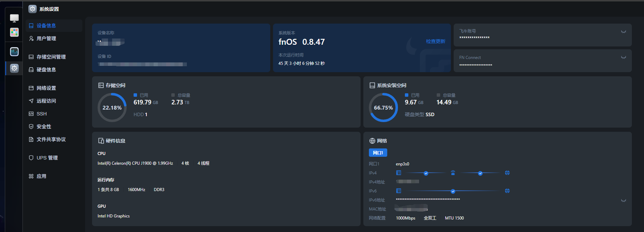This screenshot has height=232, width=644.
Task: Open the colorful app center dock icon
Action: [x=14, y=32]
